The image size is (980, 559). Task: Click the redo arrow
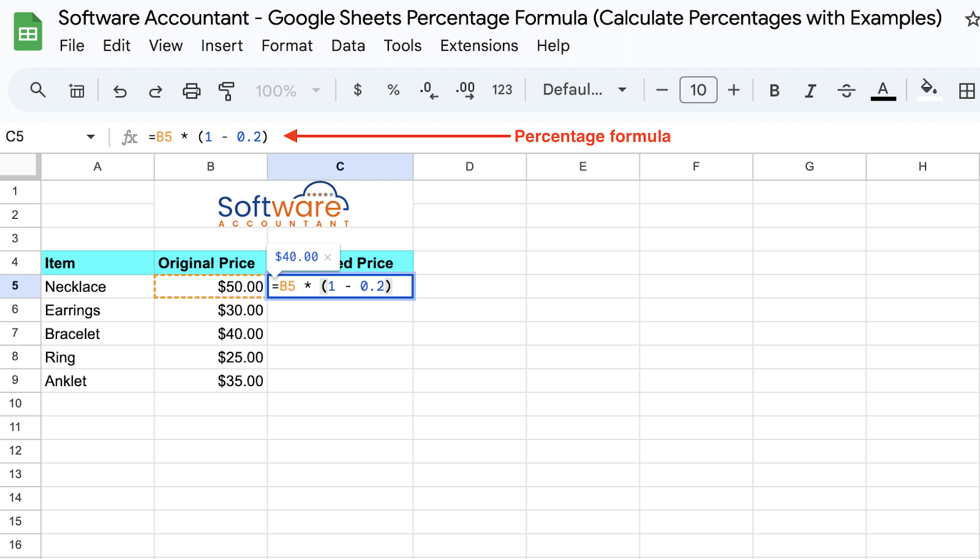tap(156, 91)
